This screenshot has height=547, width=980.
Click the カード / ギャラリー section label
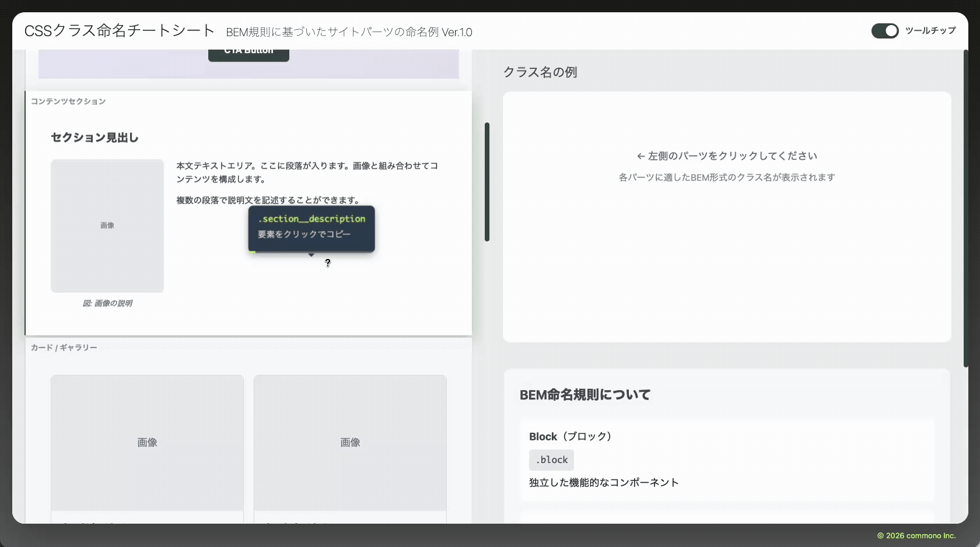(x=64, y=348)
